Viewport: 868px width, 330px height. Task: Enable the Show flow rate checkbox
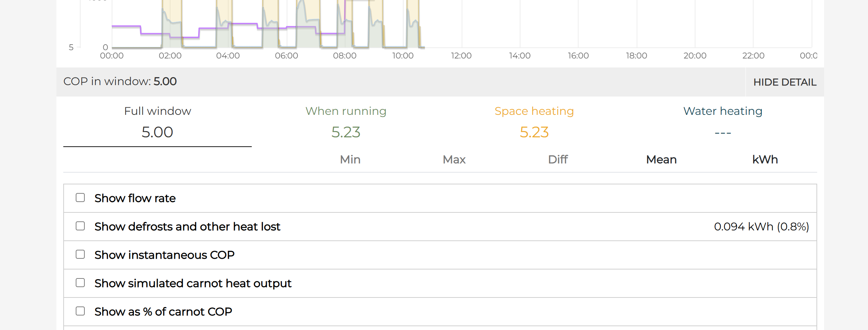pyautogui.click(x=80, y=198)
